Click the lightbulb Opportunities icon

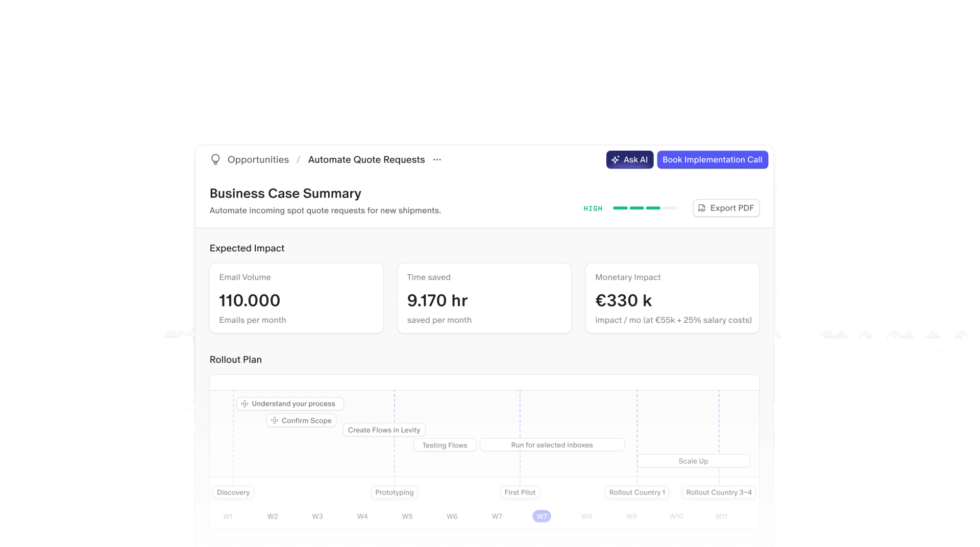[x=215, y=160]
